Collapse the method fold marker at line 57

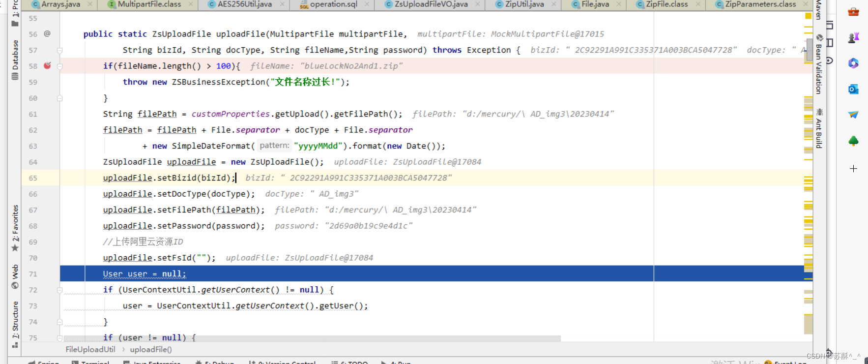click(59, 50)
